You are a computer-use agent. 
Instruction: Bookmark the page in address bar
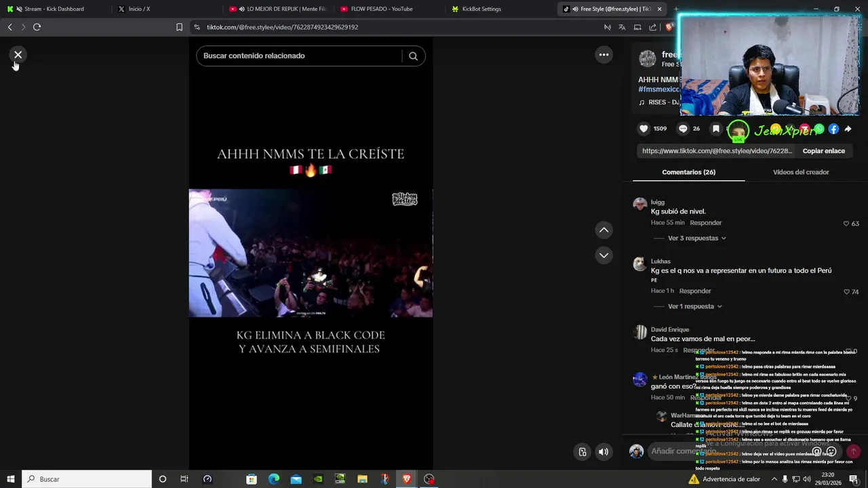(x=179, y=27)
